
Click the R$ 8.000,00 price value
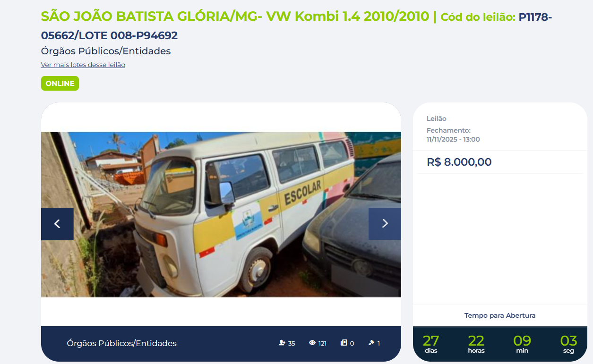(459, 162)
